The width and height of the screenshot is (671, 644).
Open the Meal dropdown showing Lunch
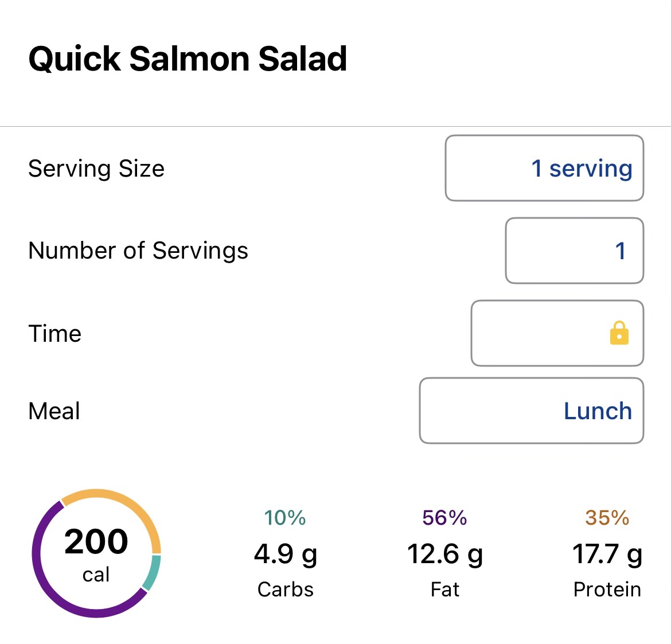click(531, 411)
